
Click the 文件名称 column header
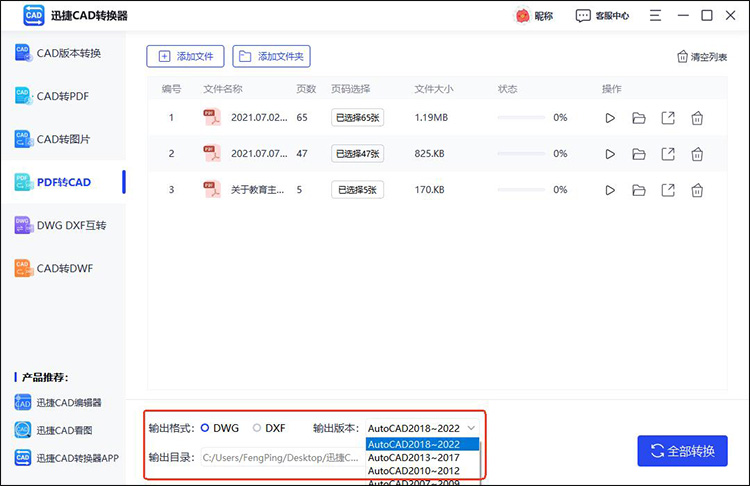click(222, 89)
